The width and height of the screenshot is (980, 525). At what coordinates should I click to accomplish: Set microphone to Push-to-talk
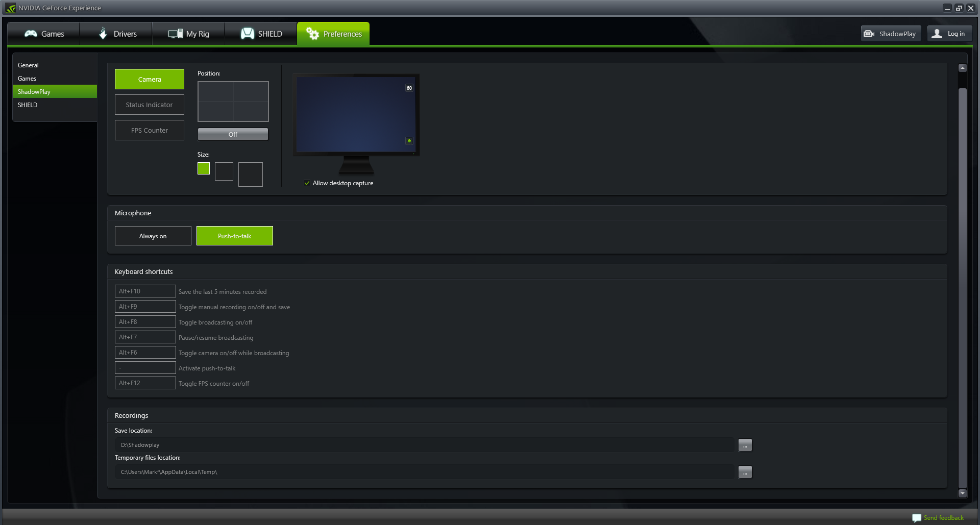(235, 236)
